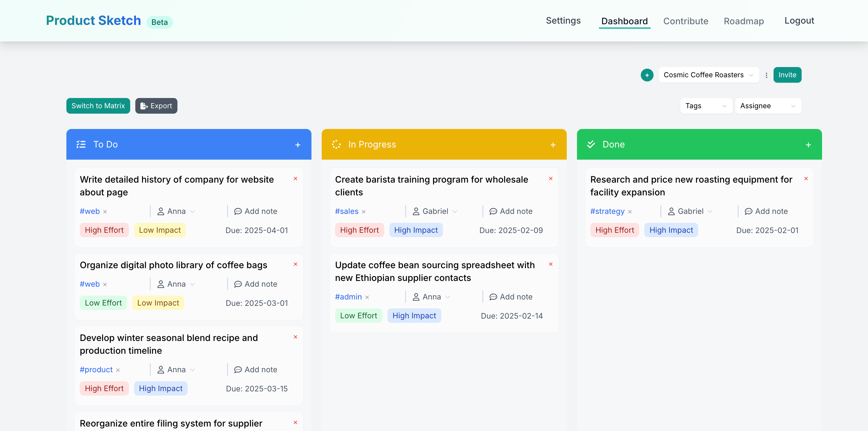Toggle High Effort on company history card
Screen dimensions: 868x431
[104, 230]
